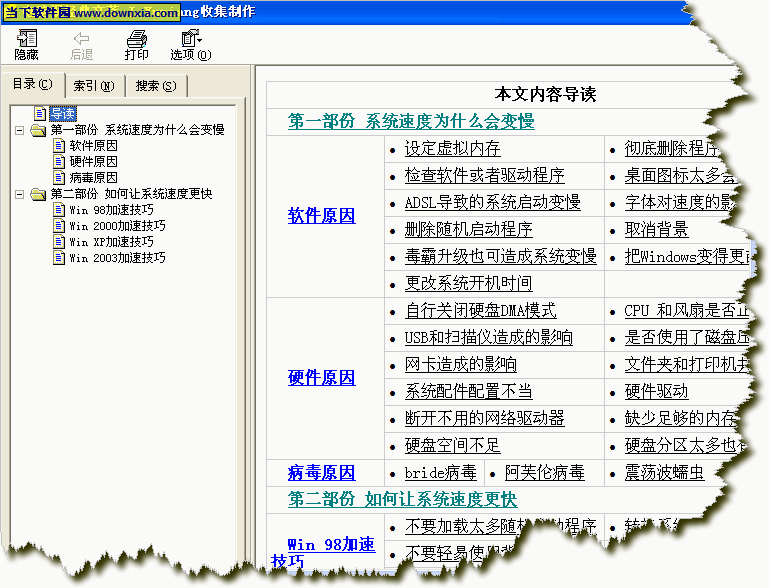Open the 选项 (Options) toolbar icon
Image resolution: width=769 pixels, height=588 pixels.
click(187, 39)
